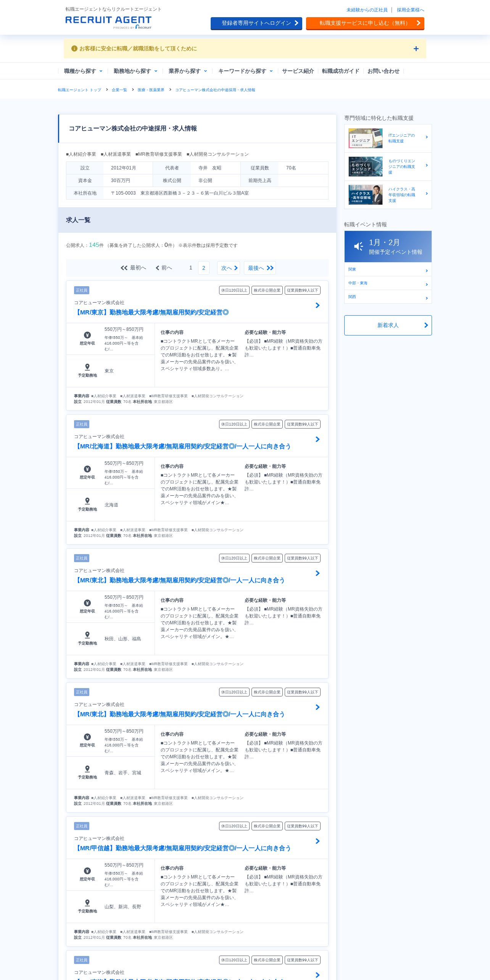This screenshot has width=490, height=980.
Task: Click 休日120日以上 tag on MR/東京 card
Action: 234,290
